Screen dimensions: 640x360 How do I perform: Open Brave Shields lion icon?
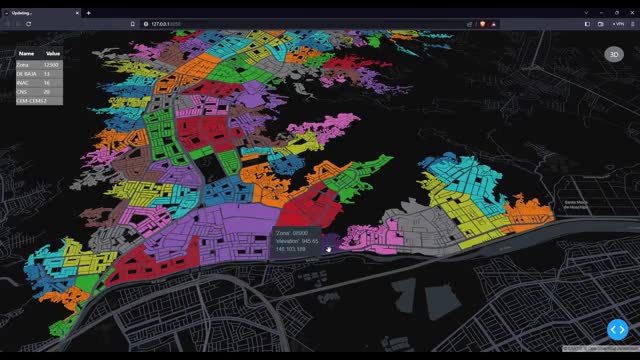pyautogui.click(x=482, y=24)
